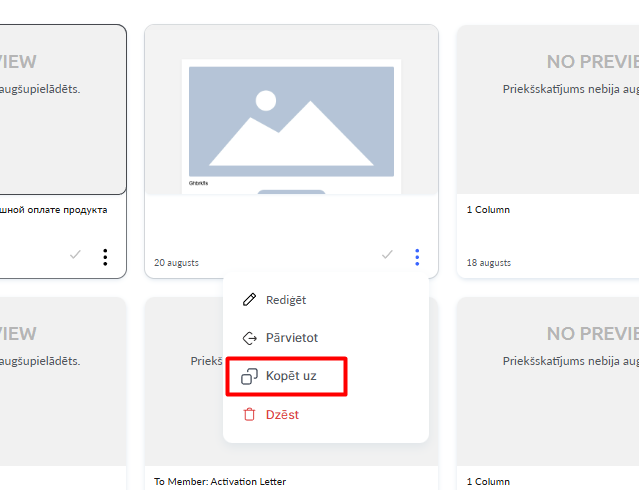Choose the Rediģēt label in the context menu
The width and height of the screenshot is (639, 490).
click(286, 300)
